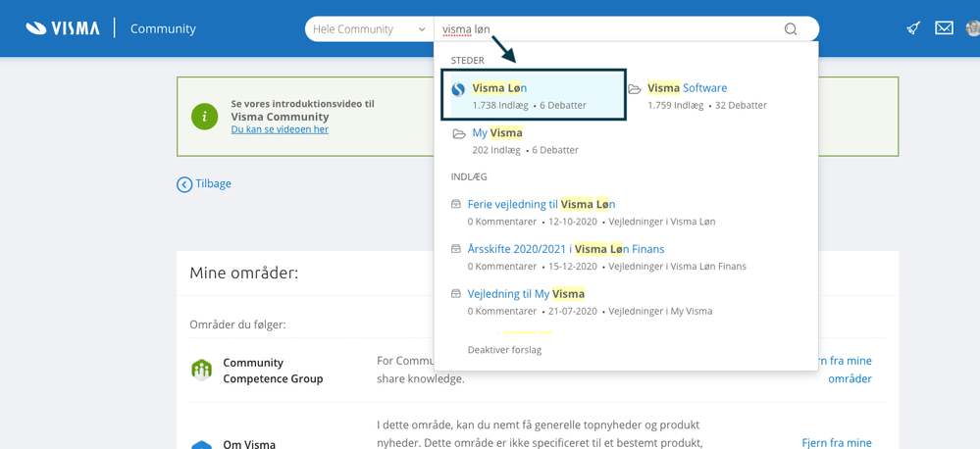This screenshot has width=980, height=449.
Task: Select the Visma Løn place suggestion
Action: tap(533, 95)
